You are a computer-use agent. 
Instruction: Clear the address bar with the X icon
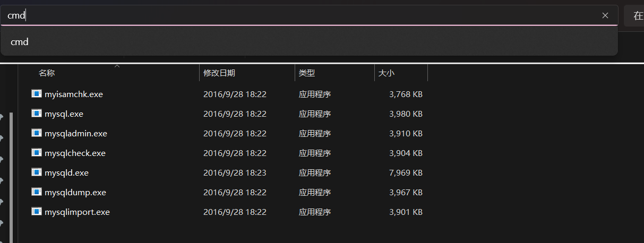(x=605, y=15)
